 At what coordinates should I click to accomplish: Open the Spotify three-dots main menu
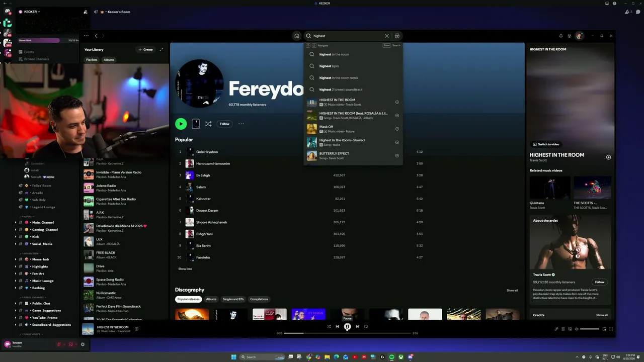[86, 36]
